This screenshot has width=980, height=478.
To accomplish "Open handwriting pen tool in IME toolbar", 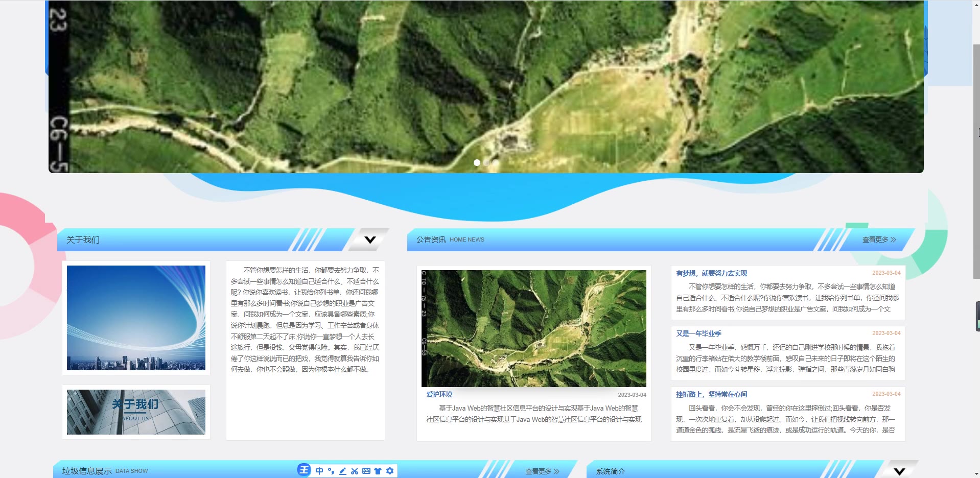I will click(x=343, y=471).
